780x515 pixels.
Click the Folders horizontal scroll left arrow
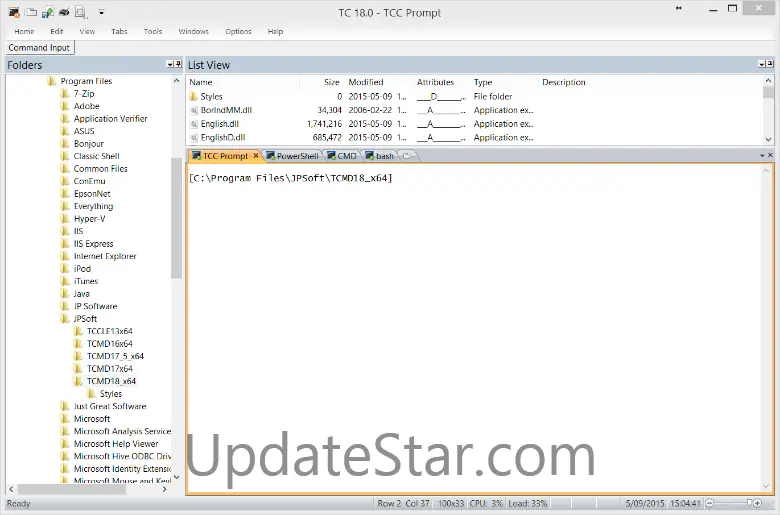pos(11,490)
